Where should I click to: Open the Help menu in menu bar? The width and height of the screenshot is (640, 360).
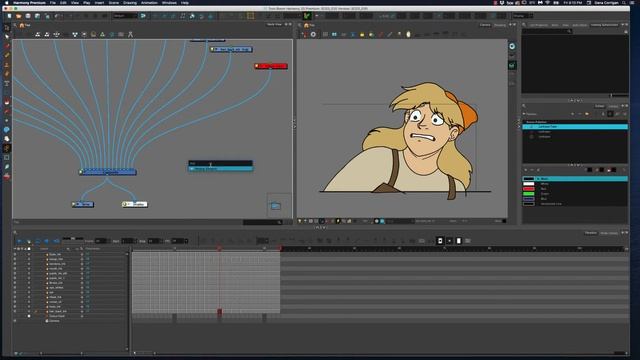[x=185, y=2]
